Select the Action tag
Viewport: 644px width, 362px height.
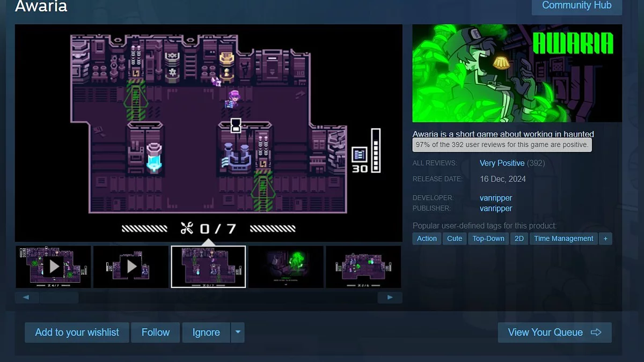[427, 239]
